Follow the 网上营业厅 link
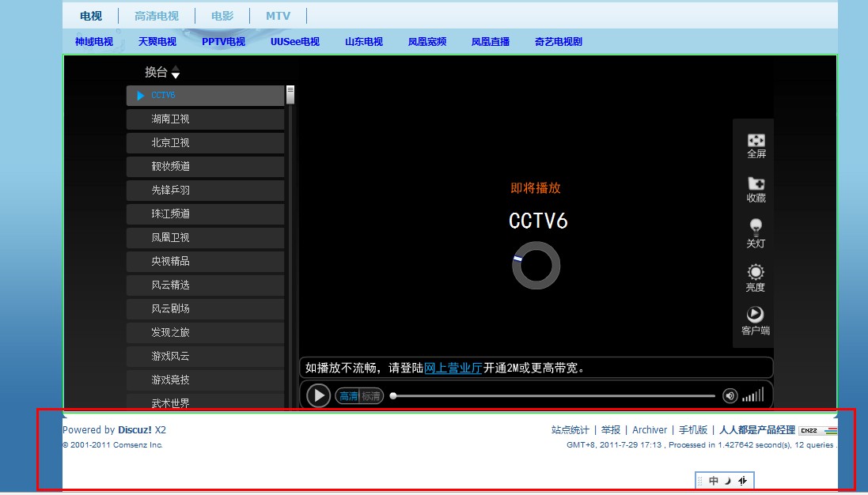The width and height of the screenshot is (868, 495). (x=453, y=368)
